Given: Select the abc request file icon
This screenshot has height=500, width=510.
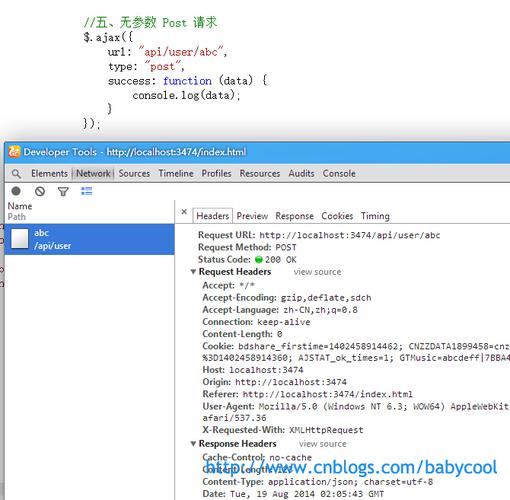Looking at the screenshot, I should 20,239.
